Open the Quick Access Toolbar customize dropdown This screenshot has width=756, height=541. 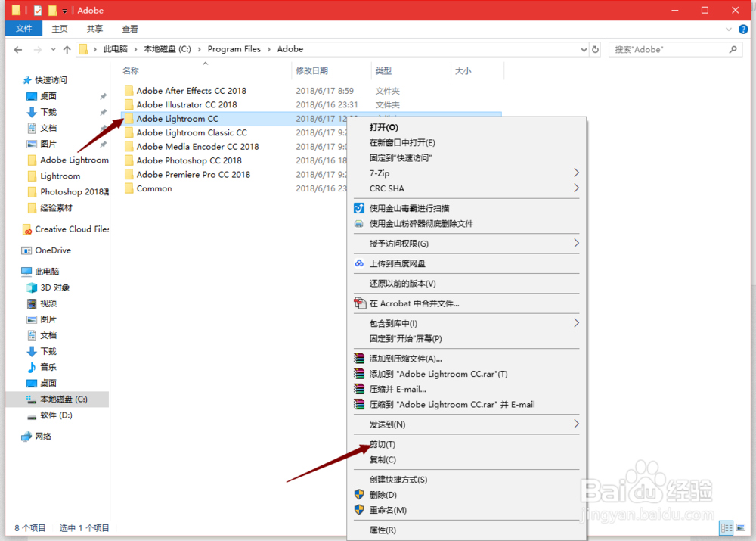[x=64, y=10]
